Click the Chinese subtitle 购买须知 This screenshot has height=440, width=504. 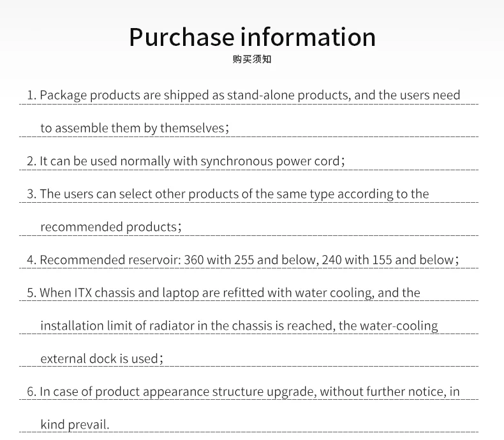252,59
